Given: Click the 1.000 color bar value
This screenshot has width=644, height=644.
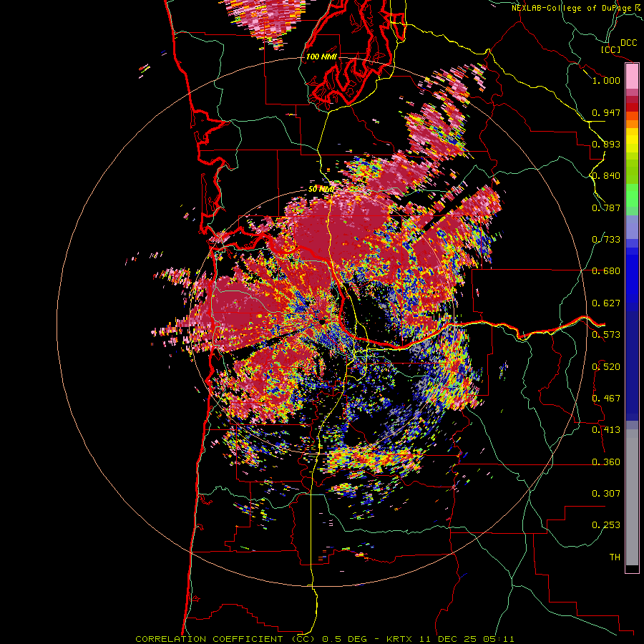Looking at the screenshot, I should click(x=606, y=80).
